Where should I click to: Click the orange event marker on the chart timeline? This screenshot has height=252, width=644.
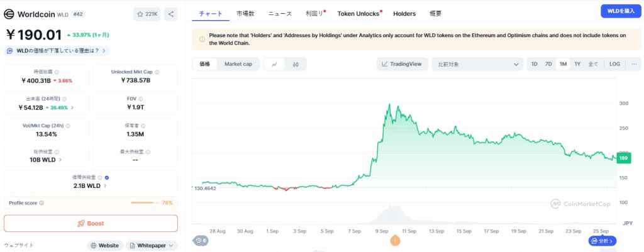(395, 241)
